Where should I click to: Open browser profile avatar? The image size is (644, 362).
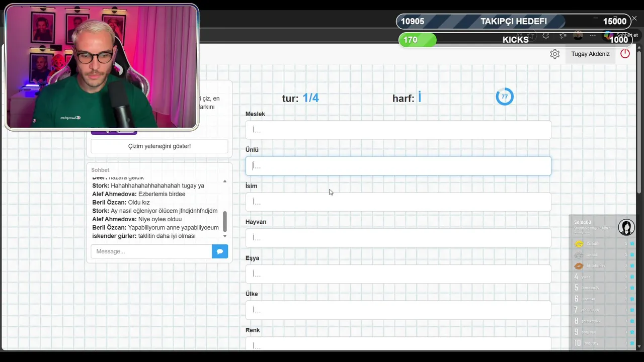click(578, 35)
